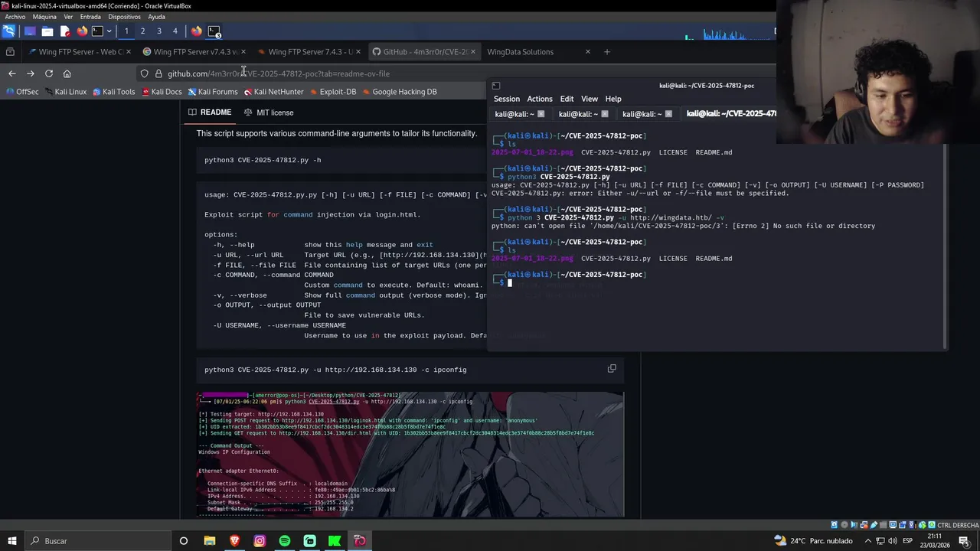Switch to WingData Solutions tab
This screenshot has height=551, width=980.
pyautogui.click(x=521, y=52)
